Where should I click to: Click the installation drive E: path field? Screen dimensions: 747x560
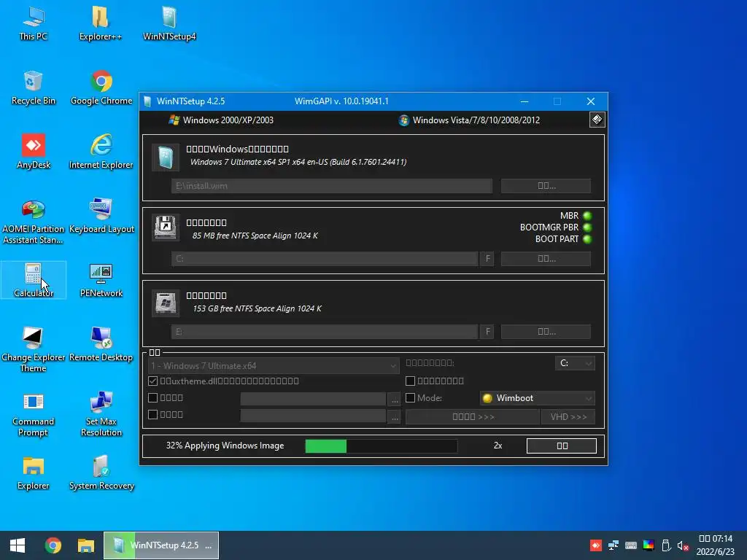click(x=325, y=332)
